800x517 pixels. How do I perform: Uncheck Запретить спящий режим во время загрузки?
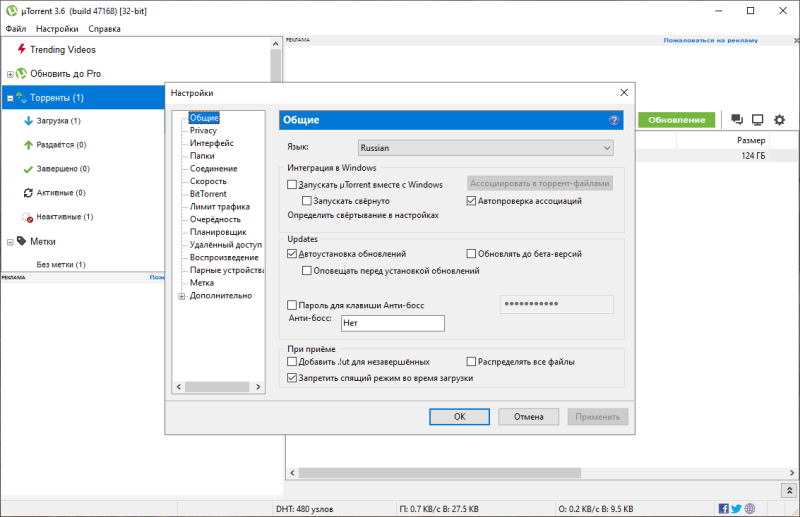tap(292, 378)
